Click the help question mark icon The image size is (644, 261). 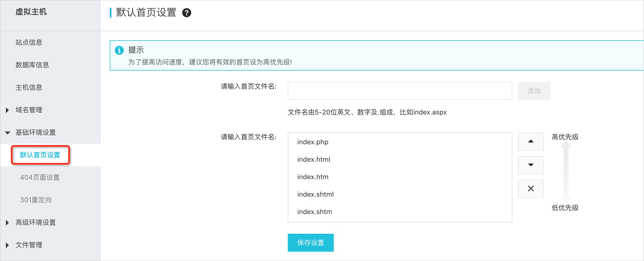187,13
